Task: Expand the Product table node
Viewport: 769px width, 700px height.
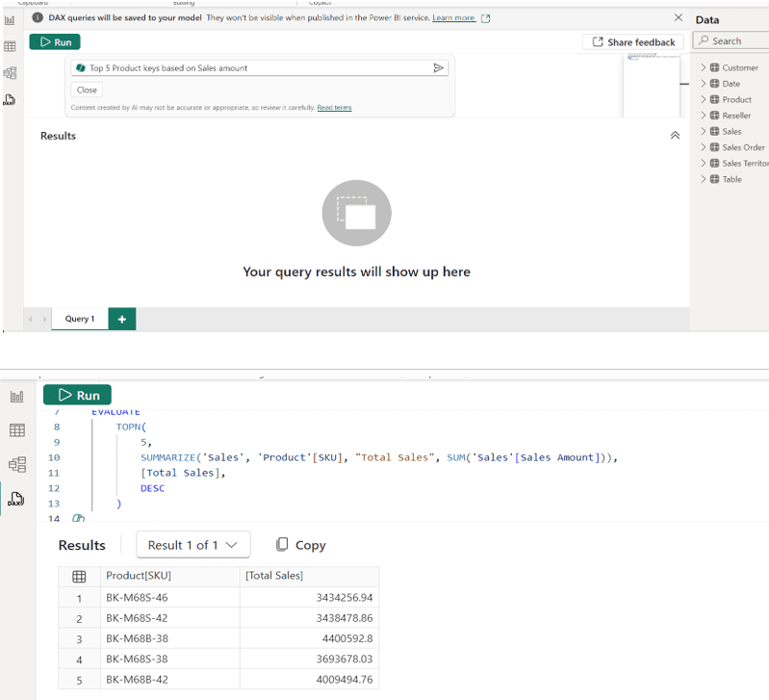Action: (704, 99)
